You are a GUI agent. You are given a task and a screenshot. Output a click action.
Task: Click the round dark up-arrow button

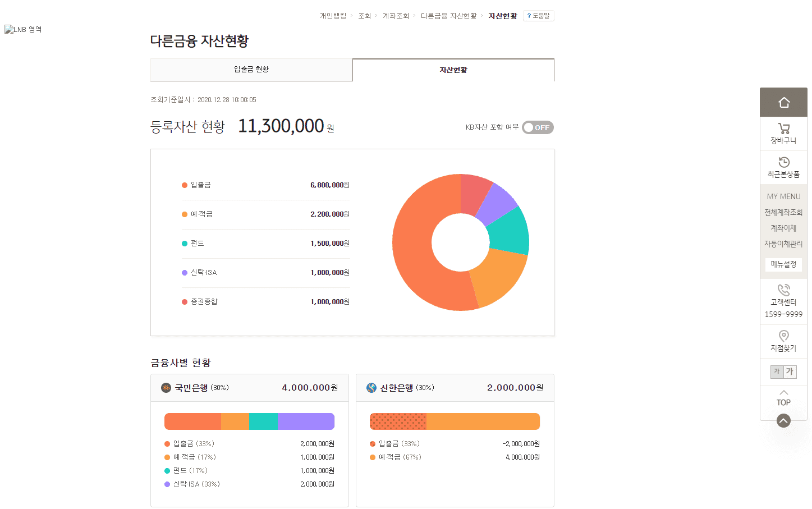[783, 420]
